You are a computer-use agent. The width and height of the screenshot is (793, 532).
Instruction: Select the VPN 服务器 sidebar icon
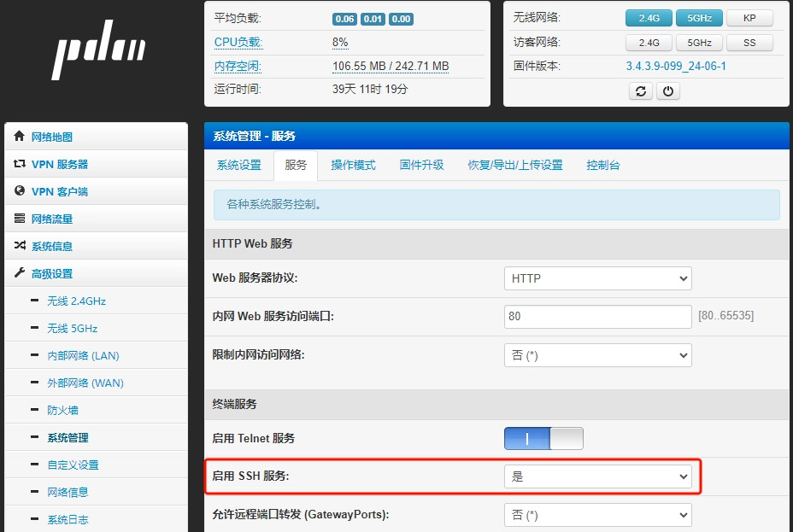tap(19, 164)
